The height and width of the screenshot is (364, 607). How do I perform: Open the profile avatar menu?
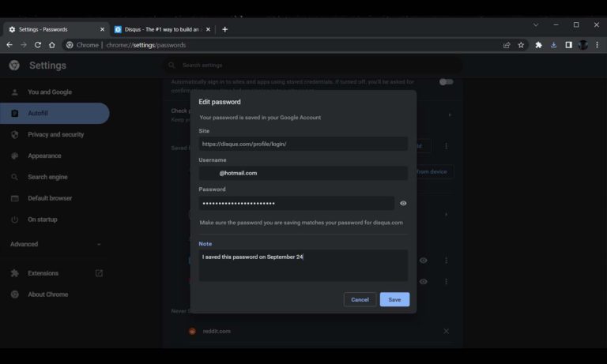click(x=583, y=45)
